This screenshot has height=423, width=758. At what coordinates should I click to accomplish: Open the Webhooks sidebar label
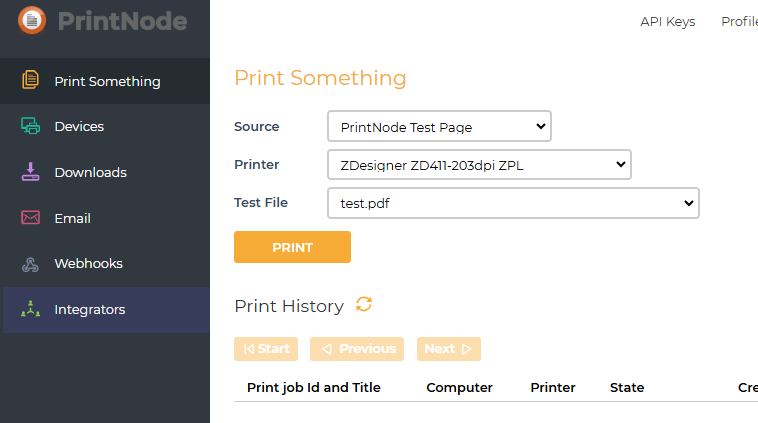tap(88, 264)
